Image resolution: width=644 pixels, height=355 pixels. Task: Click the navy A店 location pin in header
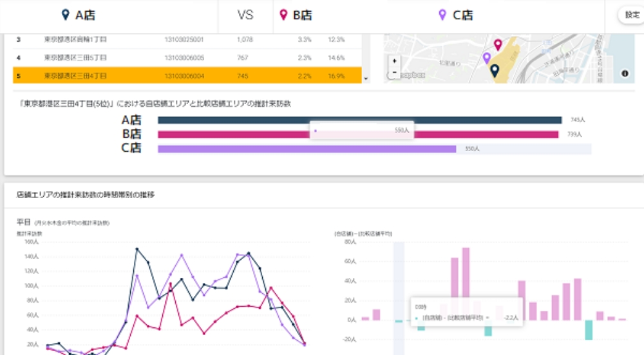[65, 15]
